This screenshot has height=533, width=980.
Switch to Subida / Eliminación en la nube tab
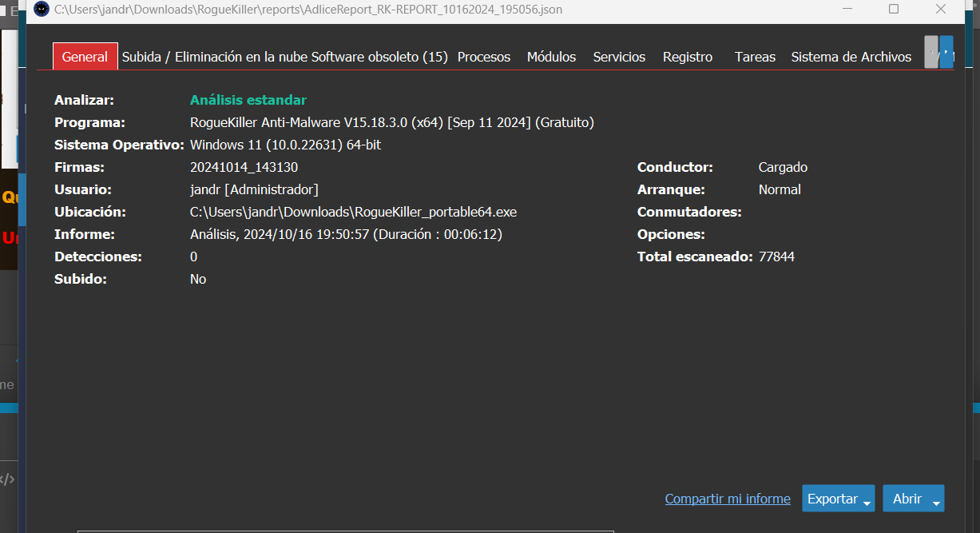coord(215,58)
